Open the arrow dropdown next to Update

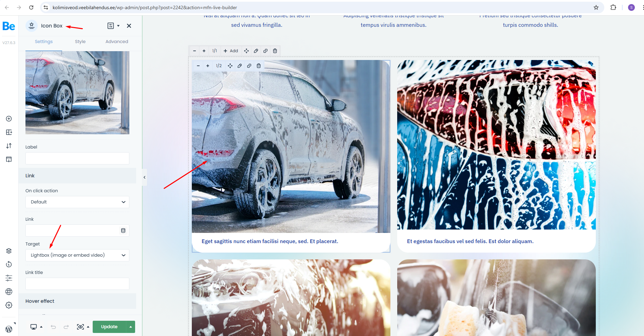click(131, 327)
